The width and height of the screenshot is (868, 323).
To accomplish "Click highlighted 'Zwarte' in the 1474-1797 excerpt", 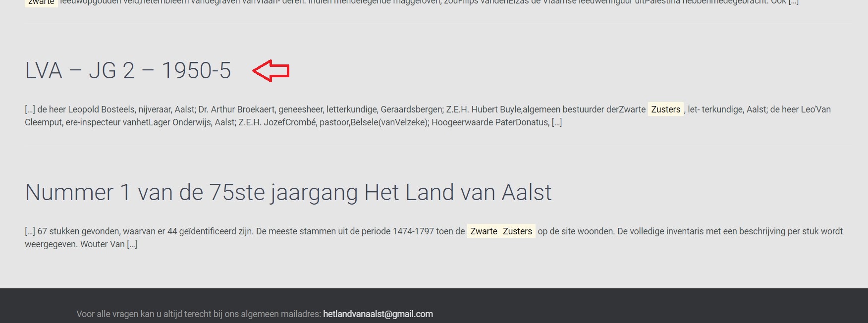I will pyautogui.click(x=484, y=231).
